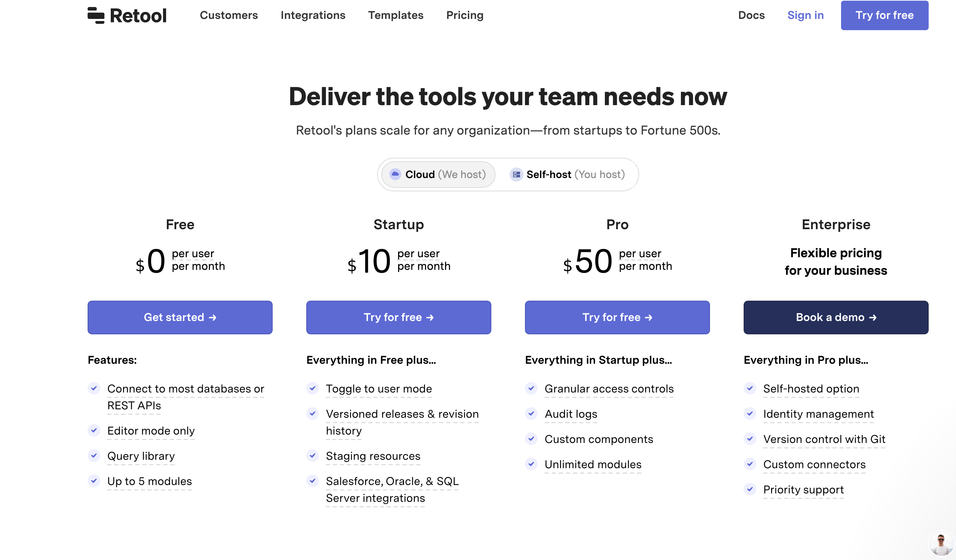The width and height of the screenshot is (956, 560).
Task: Click the checkmark beside Audit logs
Action: pyautogui.click(x=531, y=414)
